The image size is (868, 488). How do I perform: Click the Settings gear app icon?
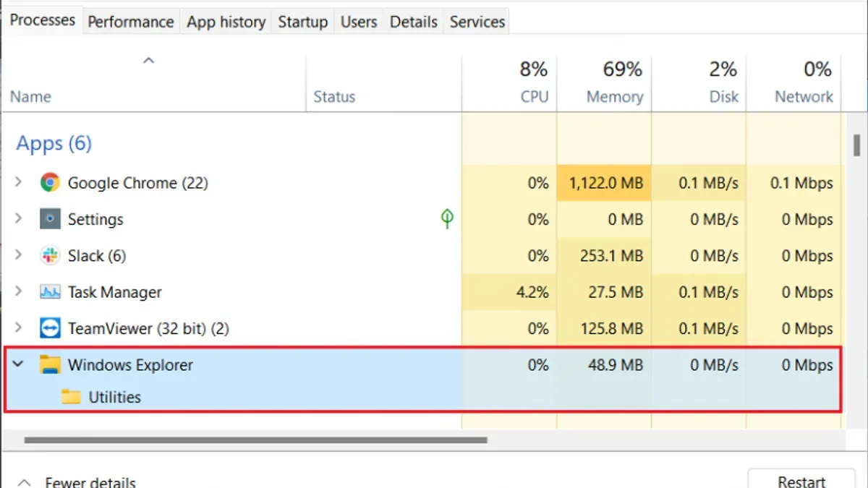[x=50, y=219]
